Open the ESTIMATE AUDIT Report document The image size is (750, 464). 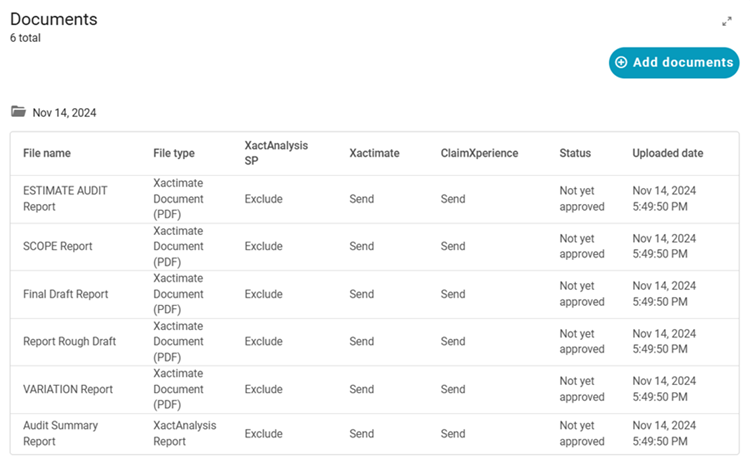click(x=65, y=198)
